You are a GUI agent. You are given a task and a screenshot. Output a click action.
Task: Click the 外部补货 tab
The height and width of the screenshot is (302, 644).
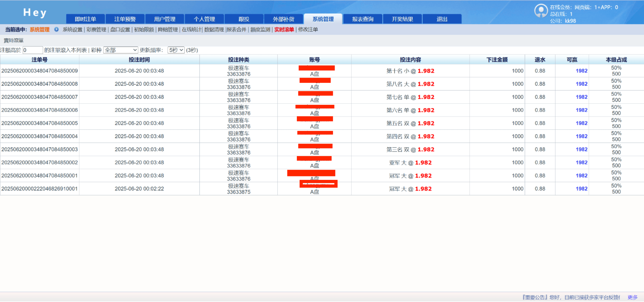point(283,19)
